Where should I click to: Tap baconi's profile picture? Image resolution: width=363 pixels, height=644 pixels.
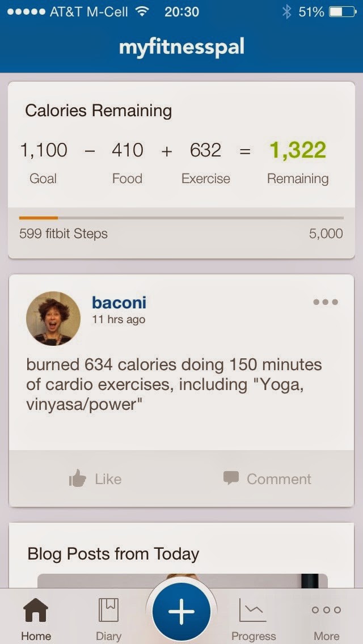coord(53,319)
